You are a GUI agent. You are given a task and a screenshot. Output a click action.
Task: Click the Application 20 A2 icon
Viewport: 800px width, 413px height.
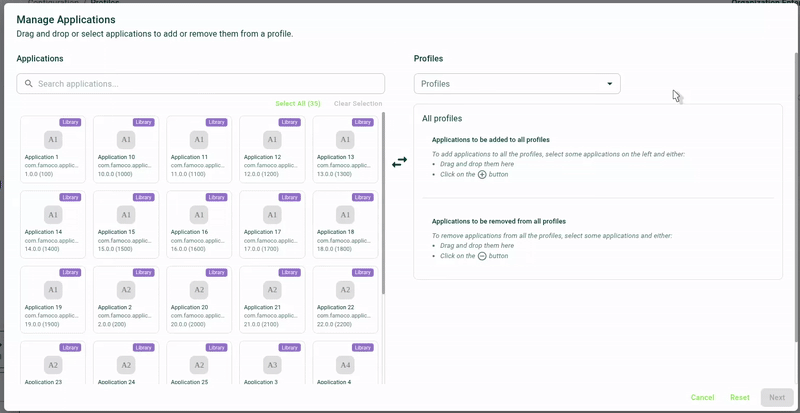[199, 290]
